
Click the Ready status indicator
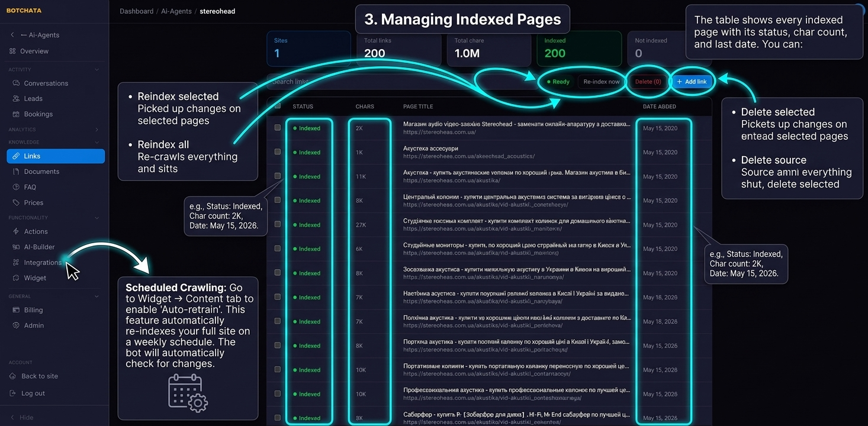558,82
